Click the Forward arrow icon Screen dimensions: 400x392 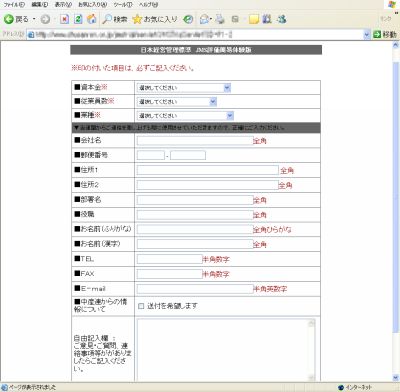click(45, 19)
